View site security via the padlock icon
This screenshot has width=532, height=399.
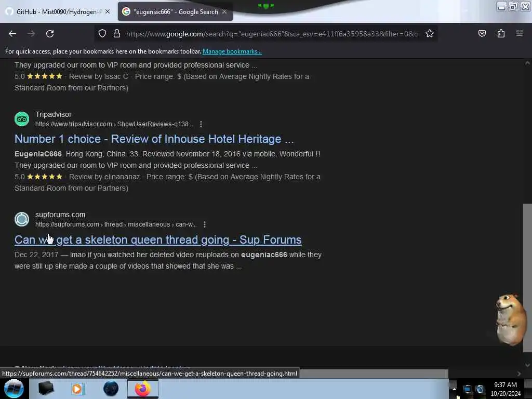pyautogui.click(x=117, y=33)
